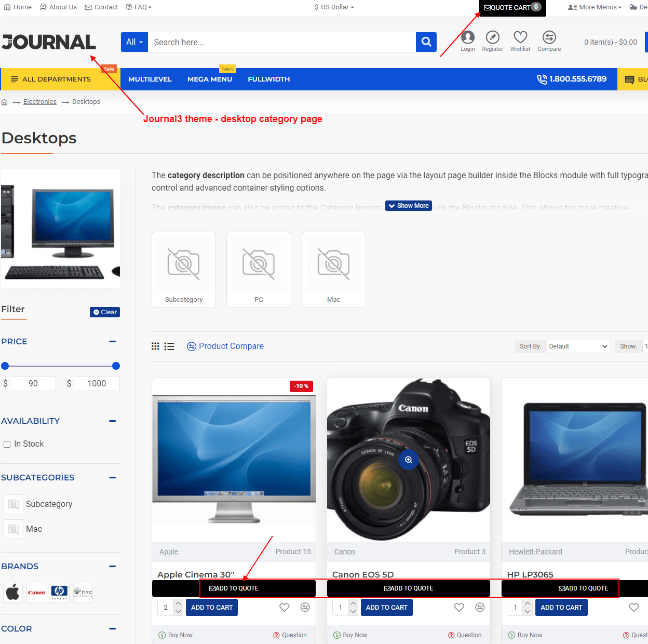The height and width of the screenshot is (644, 648).
Task: Click Question under Apple Cinema 30"
Action: point(290,635)
